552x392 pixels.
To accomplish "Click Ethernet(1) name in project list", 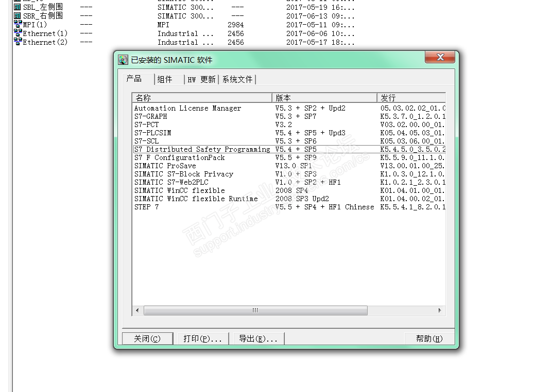I will (45, 33).
